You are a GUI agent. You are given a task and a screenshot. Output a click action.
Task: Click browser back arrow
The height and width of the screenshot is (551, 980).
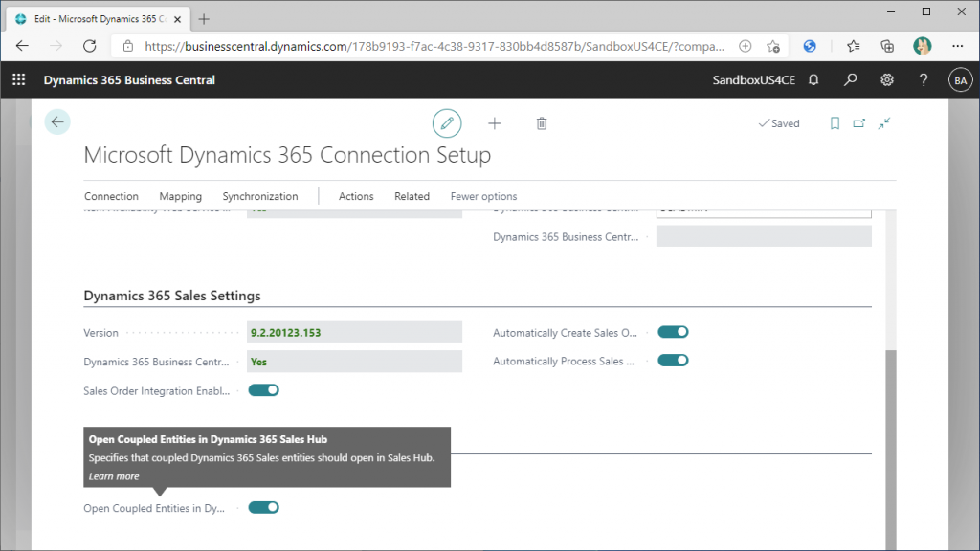(x=22, y=46)
